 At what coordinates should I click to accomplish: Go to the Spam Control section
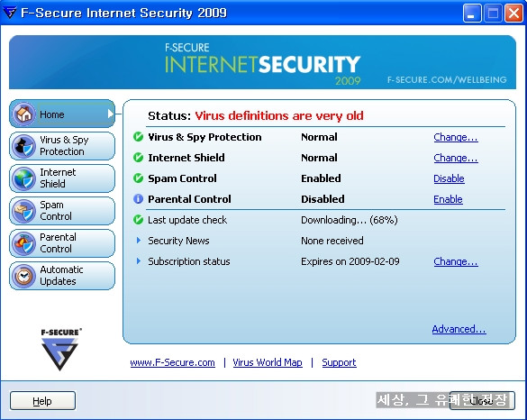pos(62,211)
